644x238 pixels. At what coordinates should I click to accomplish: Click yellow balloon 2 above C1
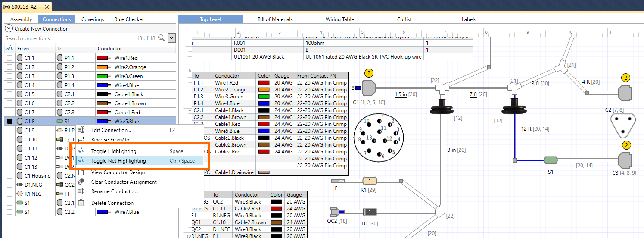point(369,73)
